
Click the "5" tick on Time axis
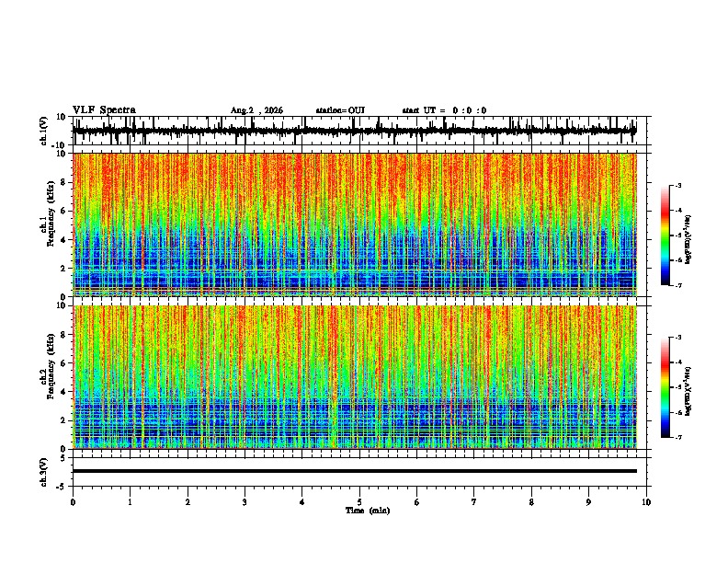click(x=359, y=502)
